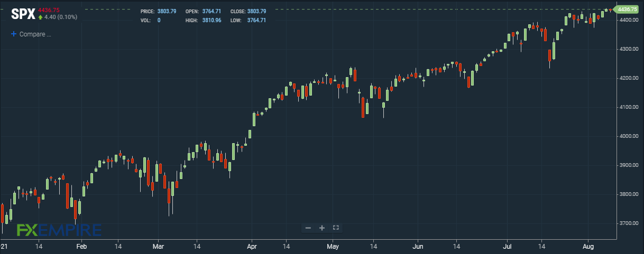644x254 pixels.
Task: Zoom in the chart with plus icon
Action: pos(321,228)
